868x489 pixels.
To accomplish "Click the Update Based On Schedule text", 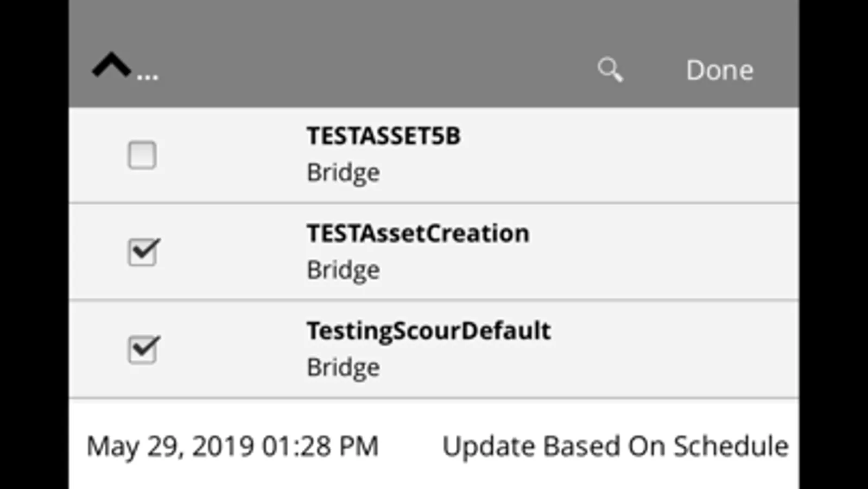I will coord(615,447).
